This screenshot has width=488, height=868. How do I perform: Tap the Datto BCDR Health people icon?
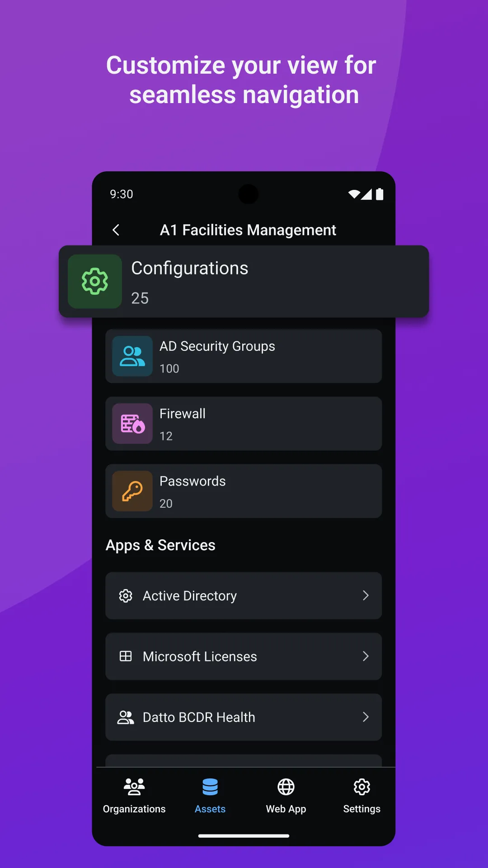coord(126,717)
